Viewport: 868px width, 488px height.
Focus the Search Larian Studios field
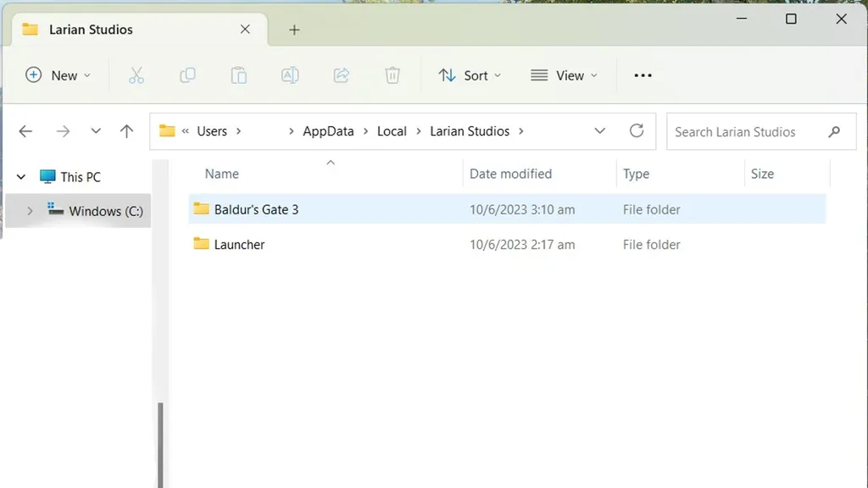click(x=761, y=131)
